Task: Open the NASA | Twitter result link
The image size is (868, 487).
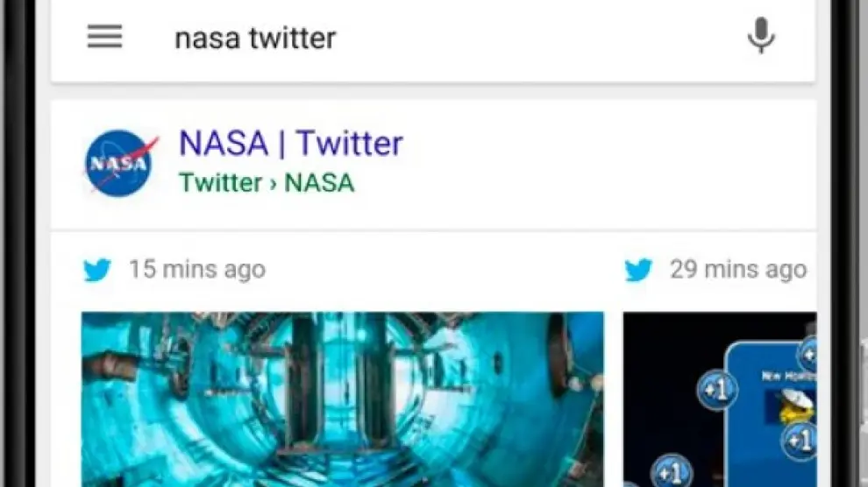Action: [291, 144]
